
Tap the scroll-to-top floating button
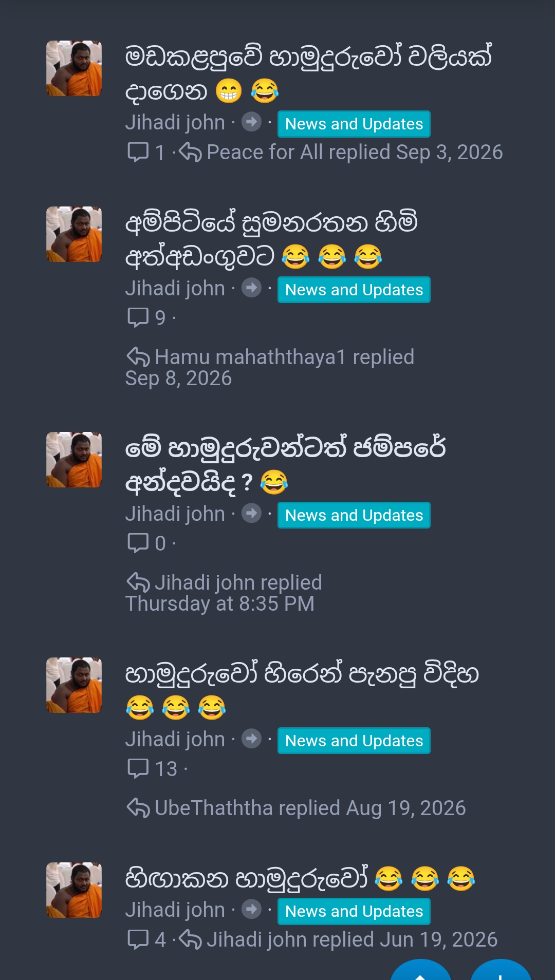coord(421,970)
